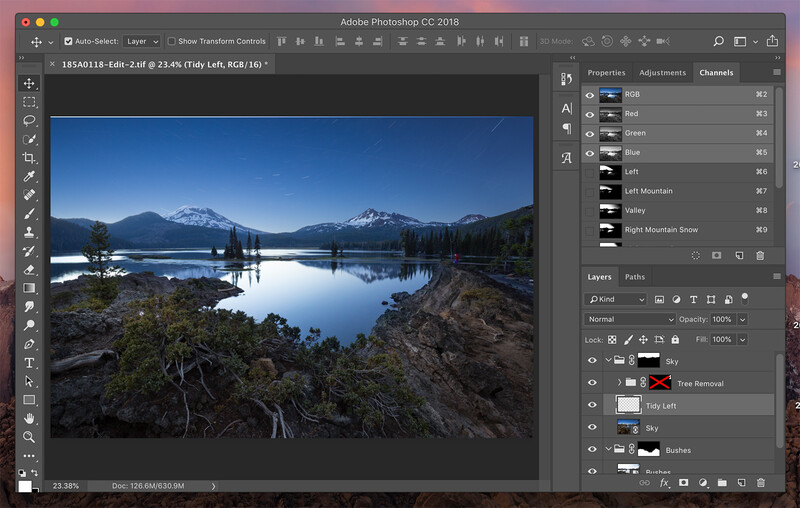Open the Paragraph panel icon

click(x=566, y=129)
